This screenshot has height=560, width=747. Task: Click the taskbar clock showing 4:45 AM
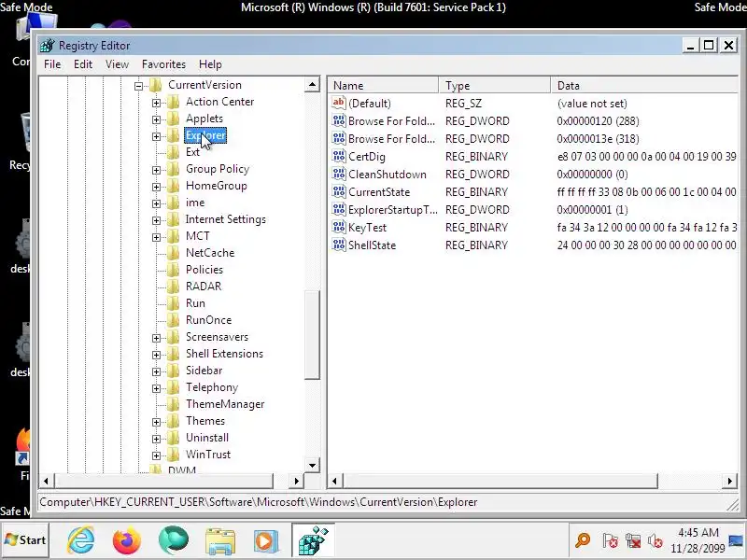coord(698,540)
